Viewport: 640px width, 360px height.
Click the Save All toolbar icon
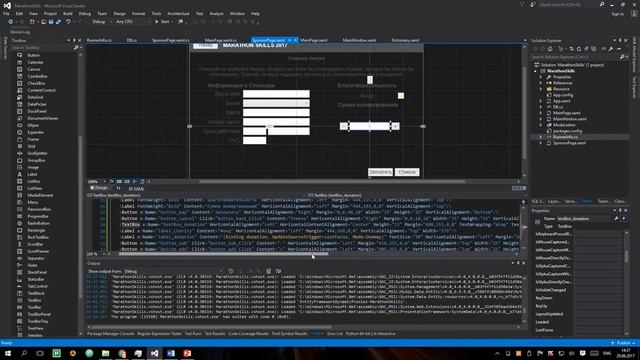(58, 22)
